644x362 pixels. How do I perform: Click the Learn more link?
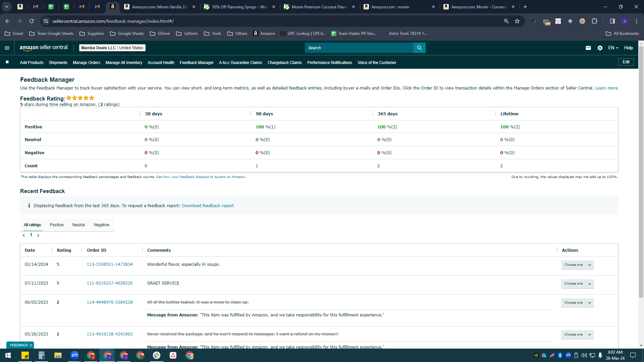click(606, 88)
